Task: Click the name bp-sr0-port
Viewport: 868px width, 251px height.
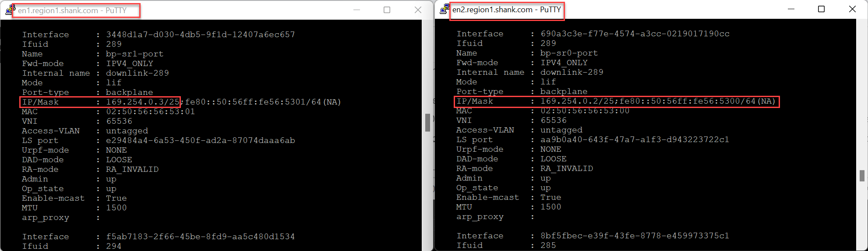Action: (569, 53)
